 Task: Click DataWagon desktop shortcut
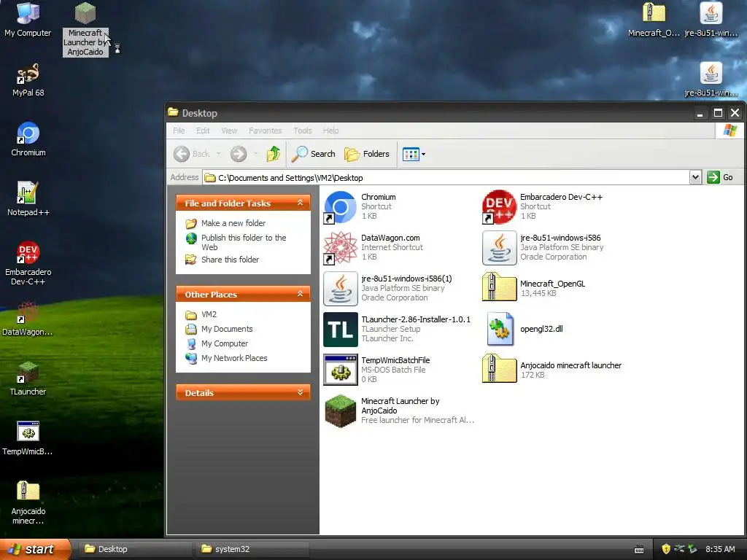28,319
